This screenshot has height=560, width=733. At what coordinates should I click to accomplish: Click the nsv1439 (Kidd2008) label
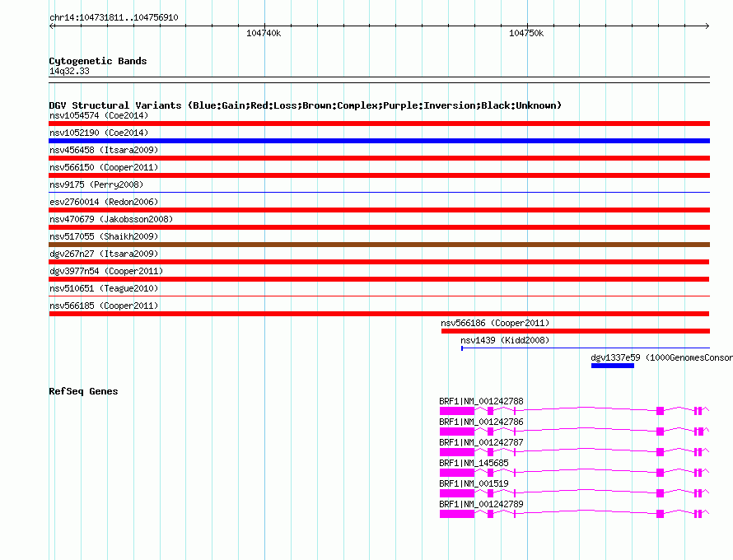[504, 340]
